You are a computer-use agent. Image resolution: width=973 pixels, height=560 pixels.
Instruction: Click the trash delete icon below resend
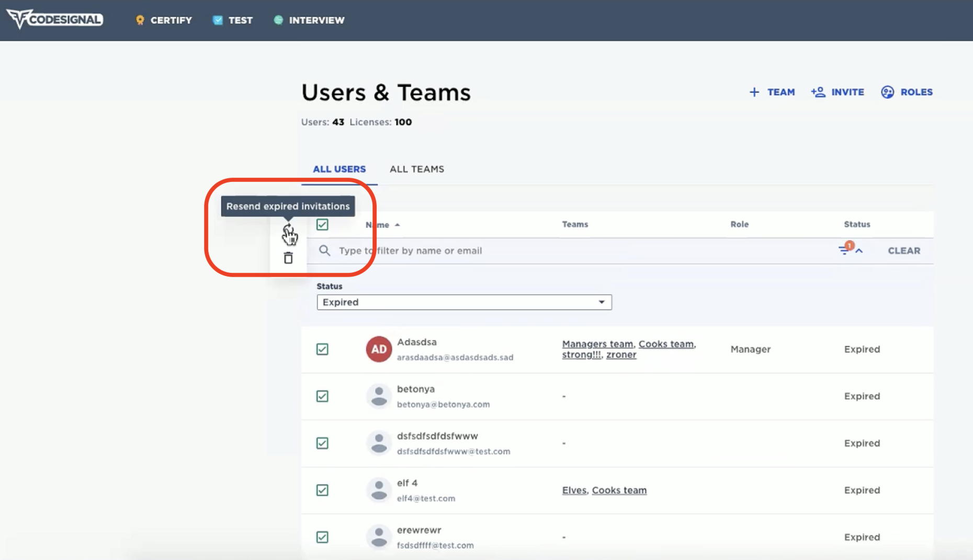point(288,257)
